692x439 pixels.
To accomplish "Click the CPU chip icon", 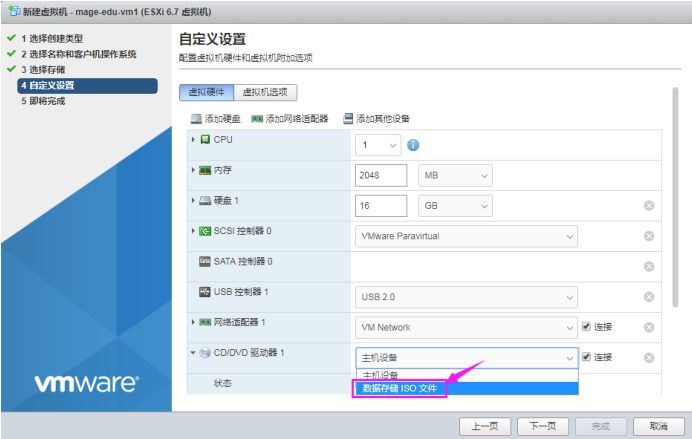I will 205,139.
